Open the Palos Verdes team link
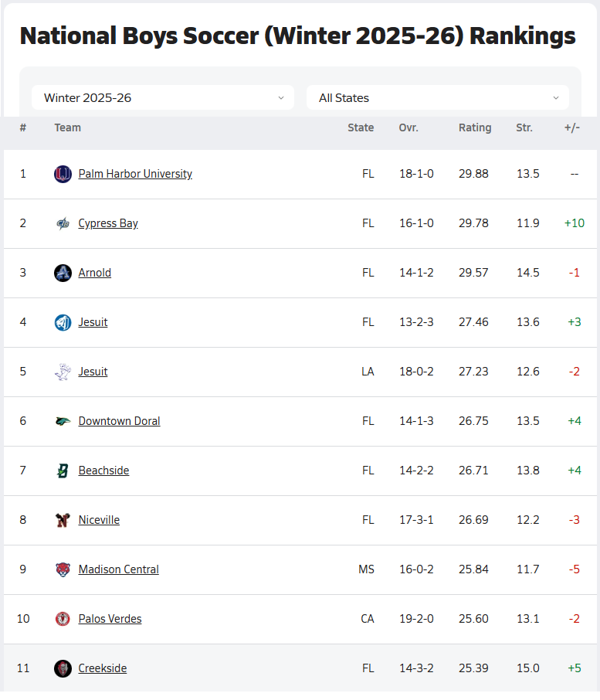This screenshot has width=600, height=700. 110,619
